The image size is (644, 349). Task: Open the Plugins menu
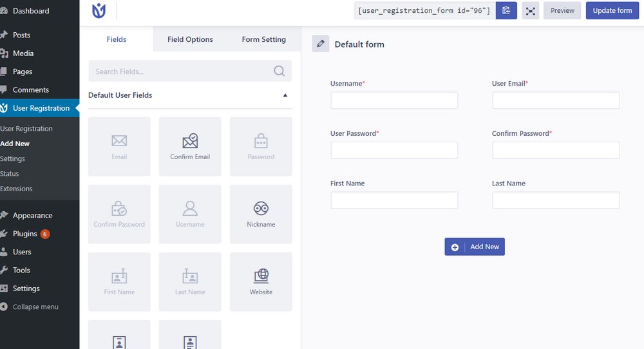25,234
